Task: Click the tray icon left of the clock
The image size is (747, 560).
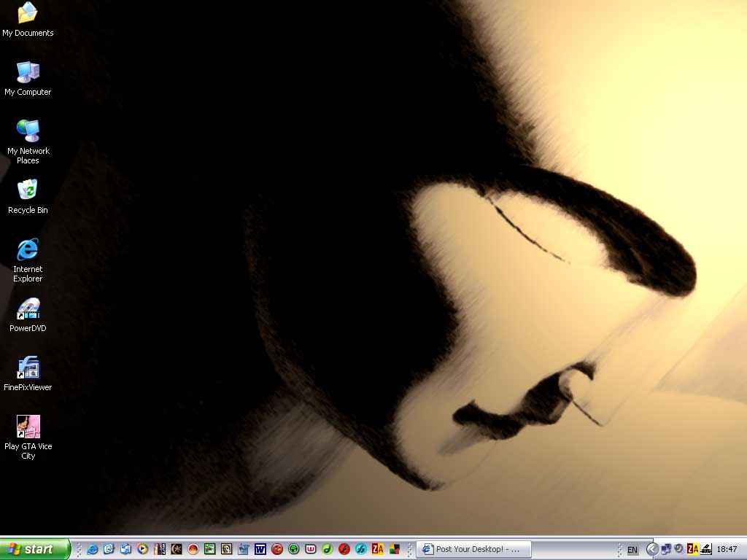Action: [x=706, y=549]
